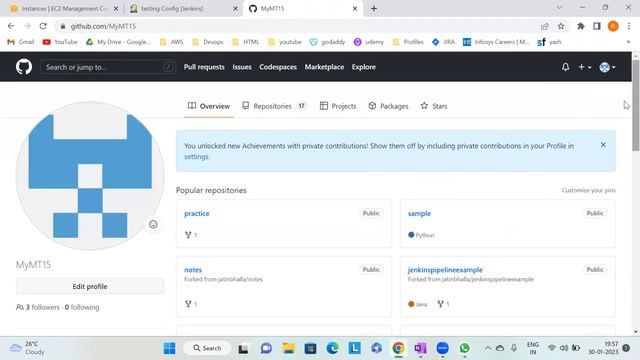
Task: Switch to the Repositories tab
Action: [274, 106]
